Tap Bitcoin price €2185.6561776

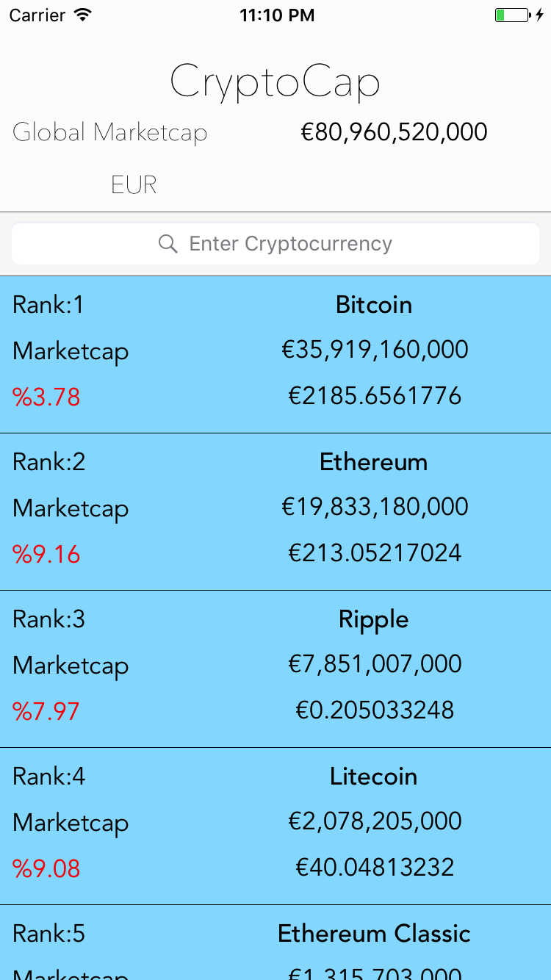(x=375, y=397)
